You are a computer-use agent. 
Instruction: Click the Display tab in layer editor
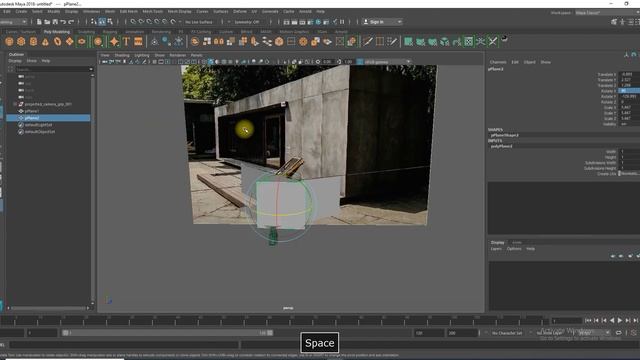[x=497, y=242]
